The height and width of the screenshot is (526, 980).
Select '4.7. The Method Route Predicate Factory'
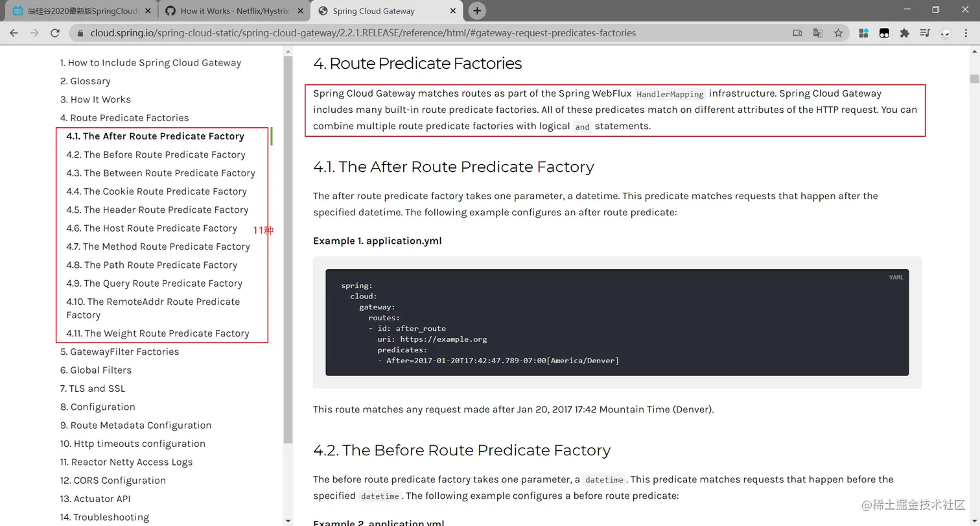pyautogui.click(x=157, y=246)
